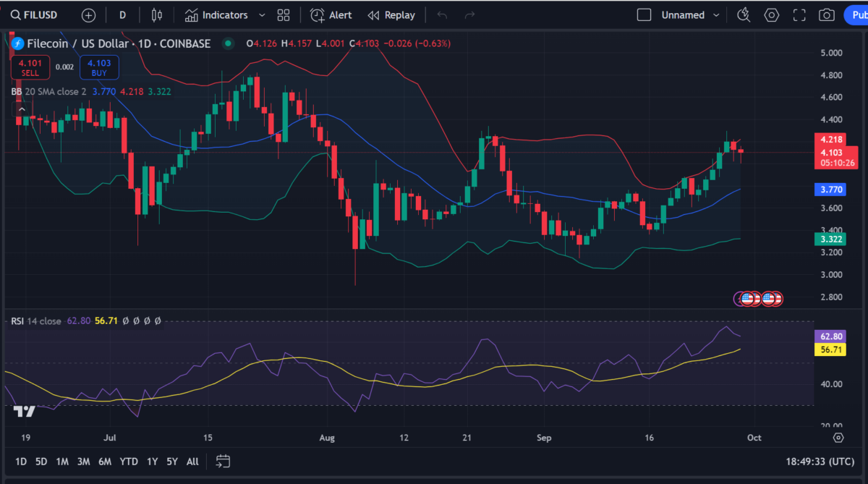Click the Go to date calendar icon
Screen dimensions: 868x484
[x=223, y=461]
